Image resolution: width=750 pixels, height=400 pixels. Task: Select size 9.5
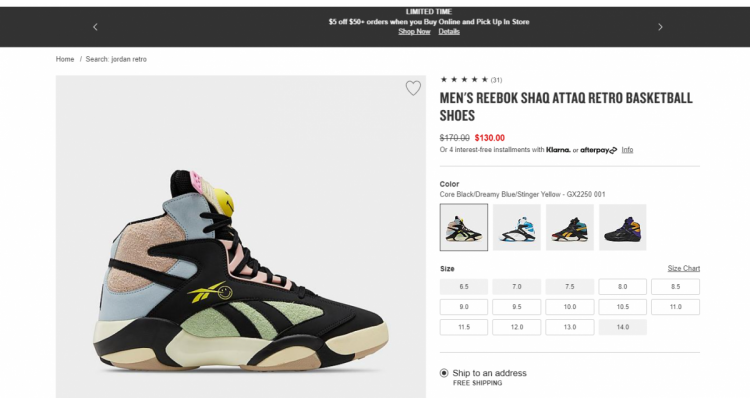[x=517, y=307]
